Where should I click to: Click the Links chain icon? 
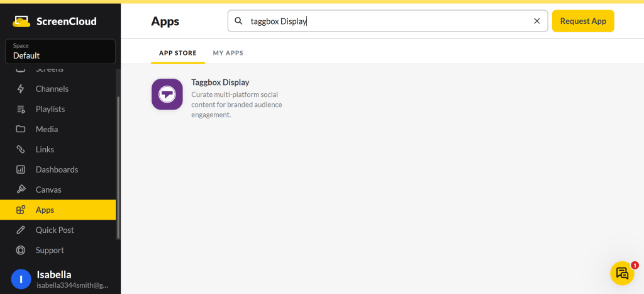21,149
